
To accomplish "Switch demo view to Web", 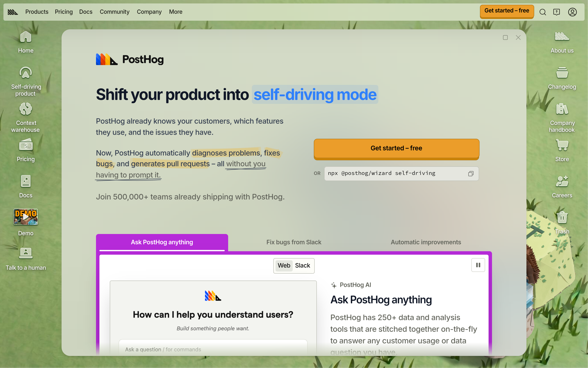I will [284, 265].
